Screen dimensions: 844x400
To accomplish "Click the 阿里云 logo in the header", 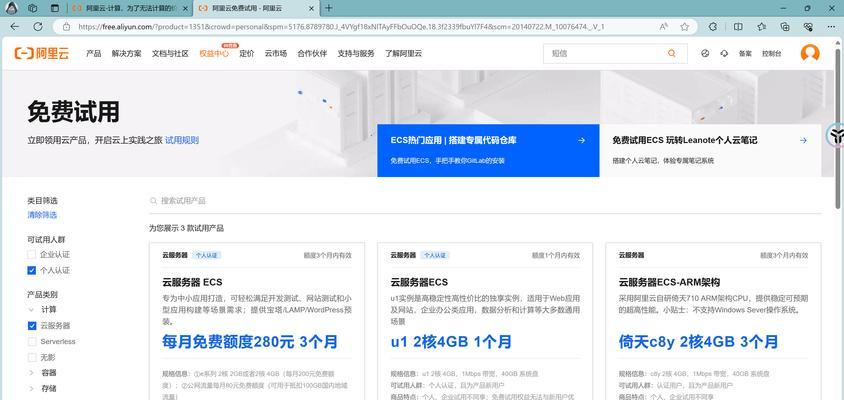I will coord(42,53).
